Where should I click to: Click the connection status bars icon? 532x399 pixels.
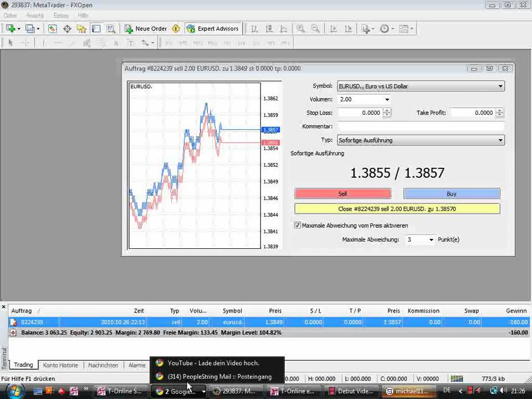point(457,378)
